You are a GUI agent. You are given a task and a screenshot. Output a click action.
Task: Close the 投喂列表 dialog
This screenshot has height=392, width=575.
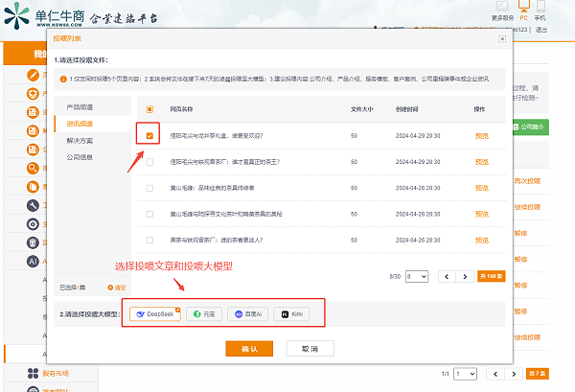pyautogui.click(x=502, y=39)
